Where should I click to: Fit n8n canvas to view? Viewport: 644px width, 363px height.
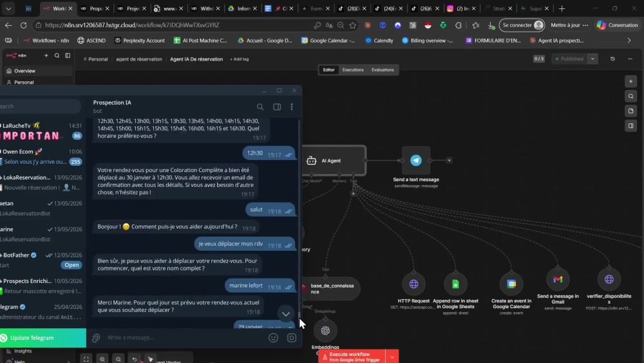point(86,359)
